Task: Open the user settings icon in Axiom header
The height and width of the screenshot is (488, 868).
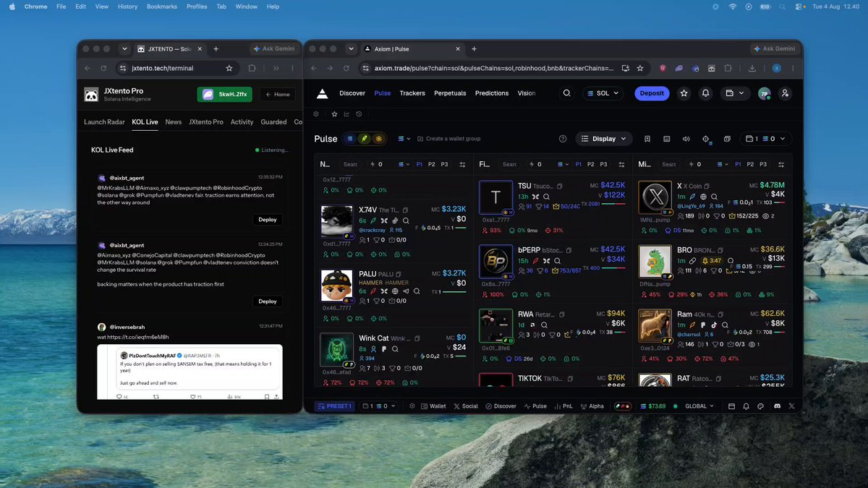Action: tap(786, 93)
